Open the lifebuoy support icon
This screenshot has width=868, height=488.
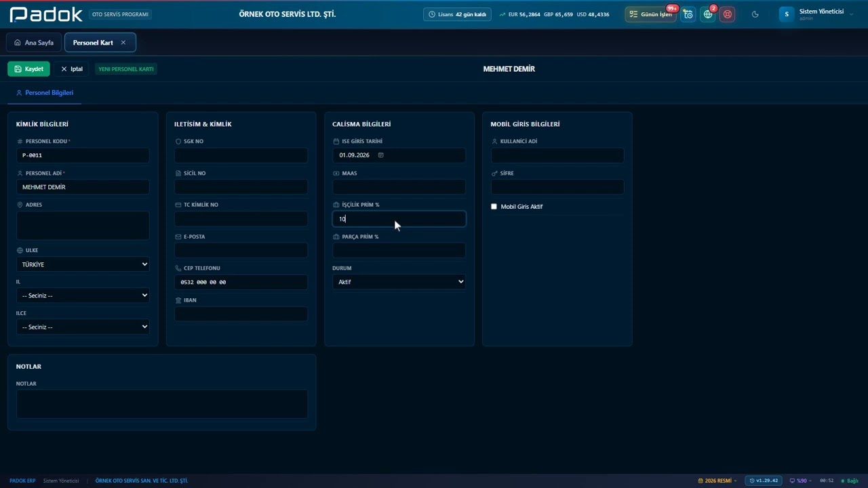click(728, 14)
